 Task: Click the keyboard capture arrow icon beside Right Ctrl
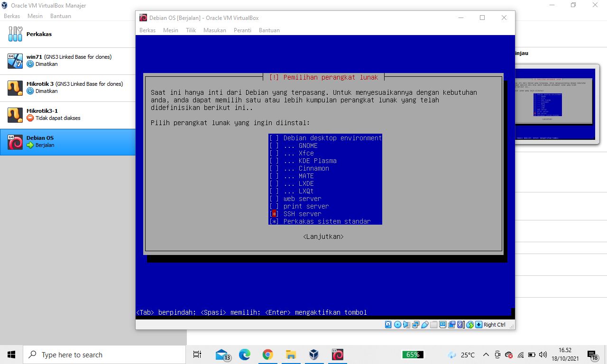479,325
